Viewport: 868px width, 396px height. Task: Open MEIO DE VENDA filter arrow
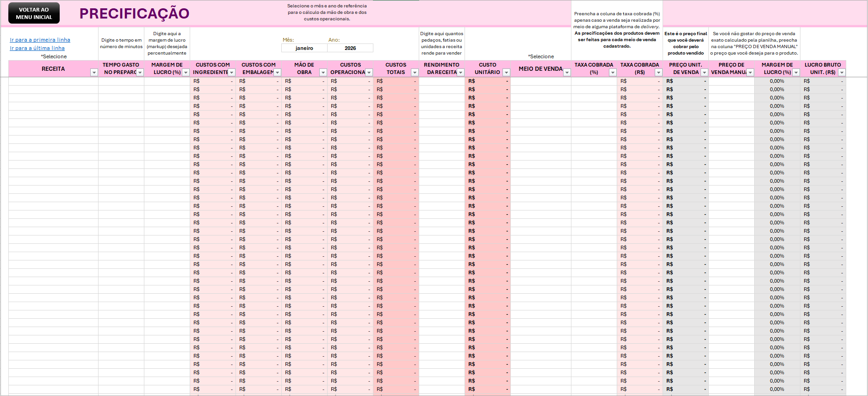click(x=567, y=73)
